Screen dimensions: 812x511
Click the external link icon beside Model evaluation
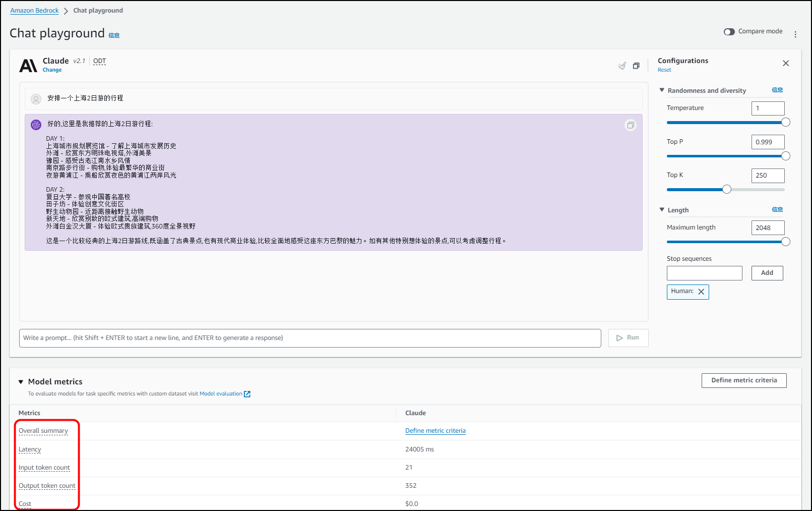[247, 394]
